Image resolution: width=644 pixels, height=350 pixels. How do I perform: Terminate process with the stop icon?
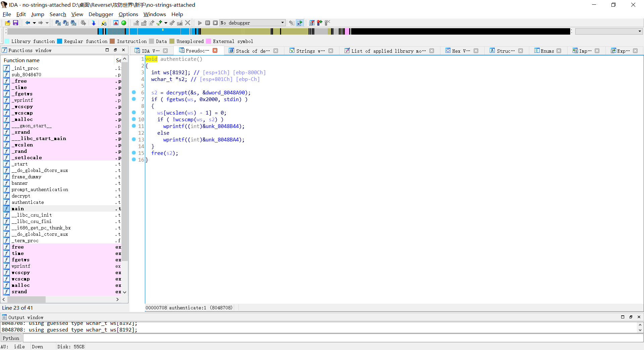(x=215, y=23)
